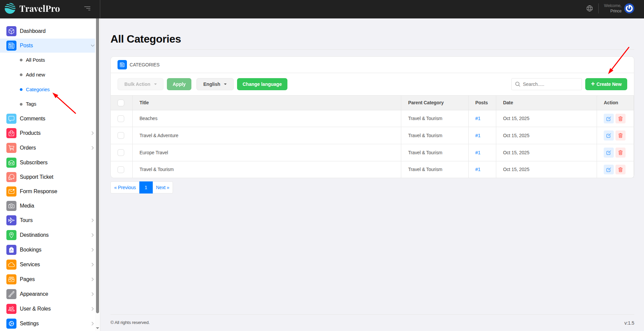The image size is (644, 331).
Task: Focus the Search categories input field
Action: [547, 84]
